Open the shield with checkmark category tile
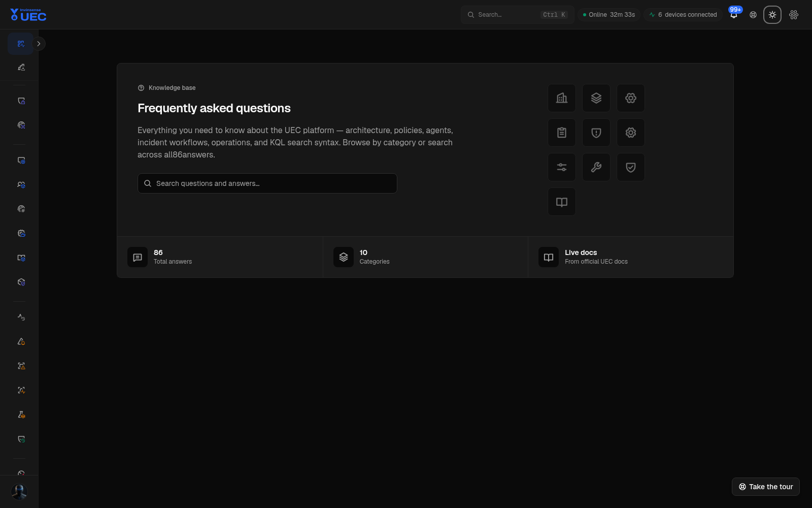The width and height of the screenshot is (812, 508). click(631, 167)
